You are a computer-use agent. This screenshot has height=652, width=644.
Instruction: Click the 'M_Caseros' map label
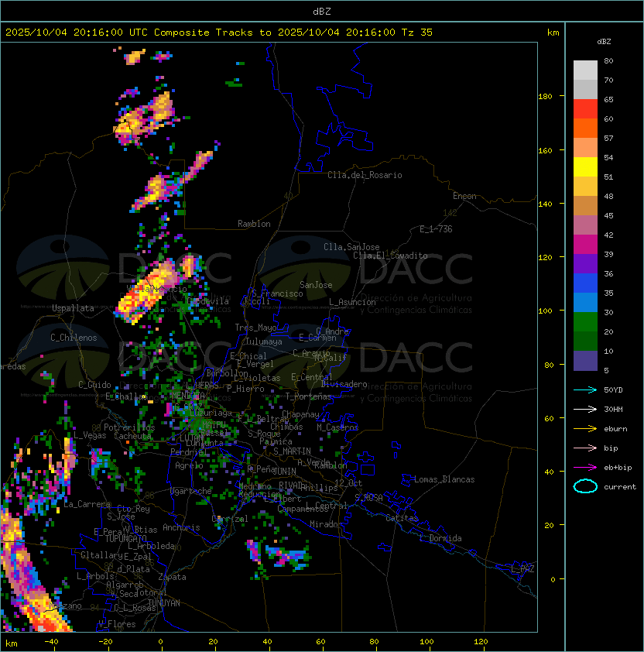(x=337, y=427)
